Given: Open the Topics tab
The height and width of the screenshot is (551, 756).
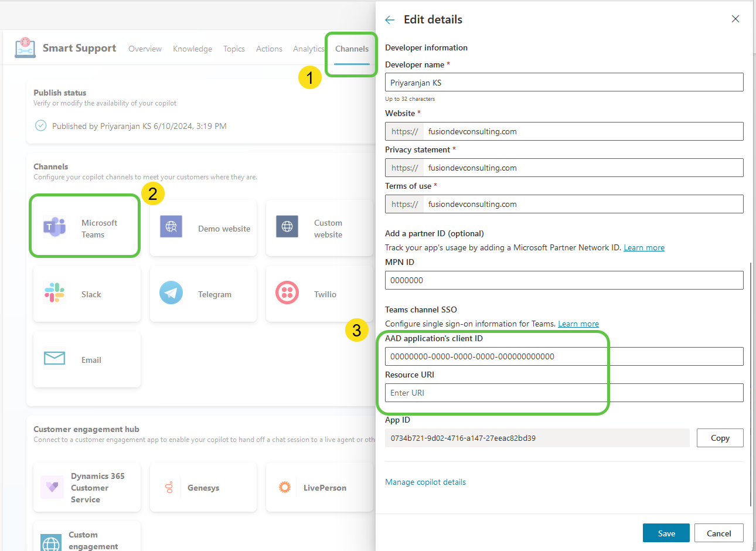Looking at the screenshot, I should pyautogui.click(x=234, y=49).
